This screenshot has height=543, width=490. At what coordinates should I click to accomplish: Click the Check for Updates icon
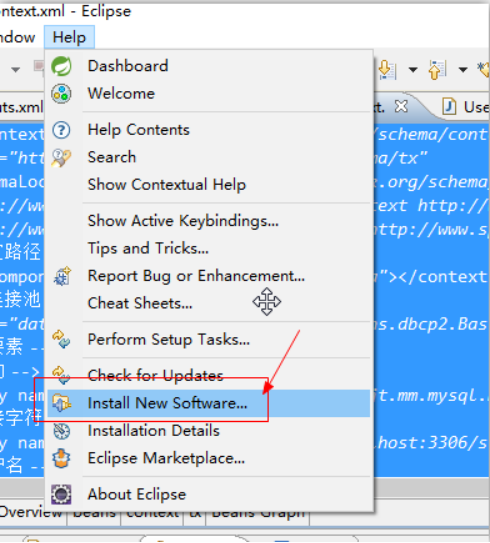click(61, 375)
